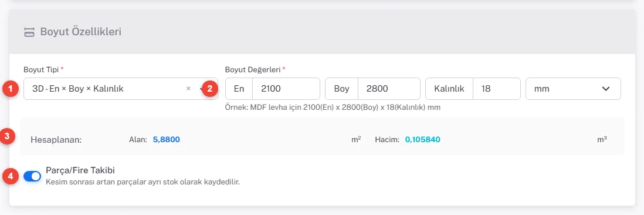The image size is (644, 215).
Task: Click the En input field with 2100
Action: click(286, 88)
